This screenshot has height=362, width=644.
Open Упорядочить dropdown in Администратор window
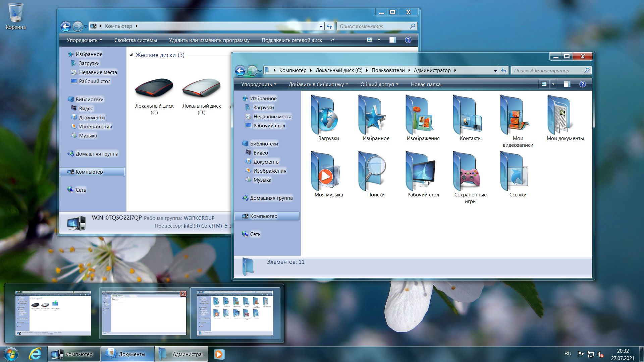(x=258, y=84)
